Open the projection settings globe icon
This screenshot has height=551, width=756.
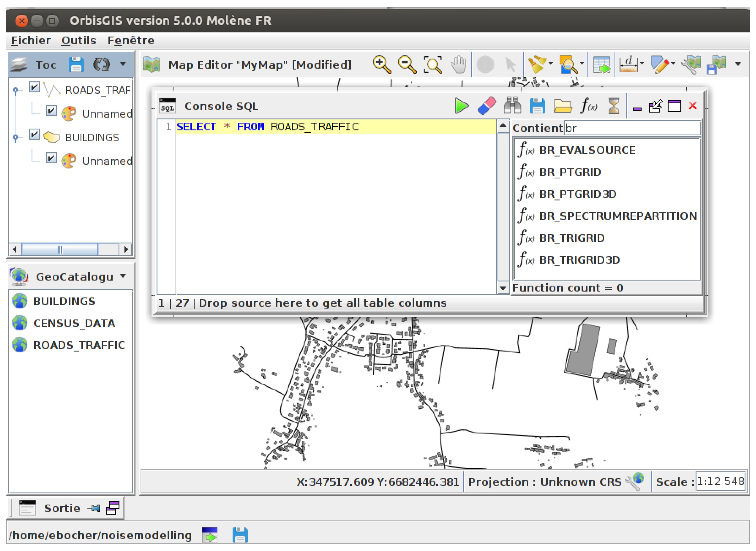tap(635, 481)
